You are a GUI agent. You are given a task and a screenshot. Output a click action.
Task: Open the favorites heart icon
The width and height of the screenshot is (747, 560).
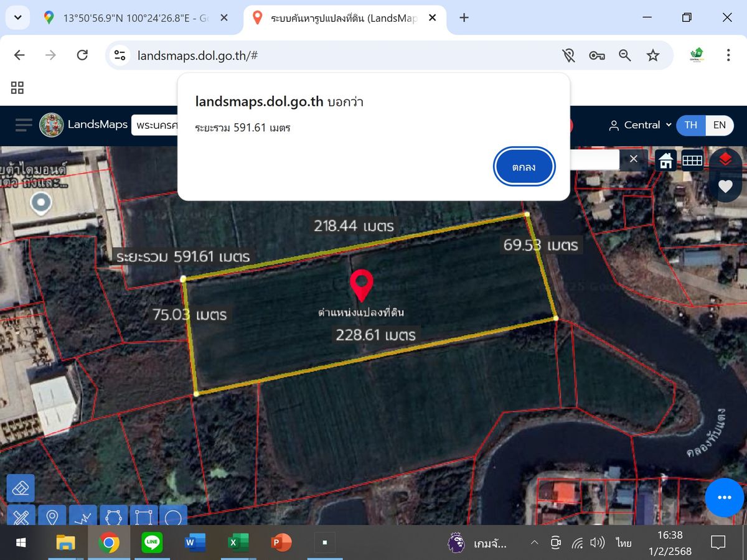[x=725, y=186]
